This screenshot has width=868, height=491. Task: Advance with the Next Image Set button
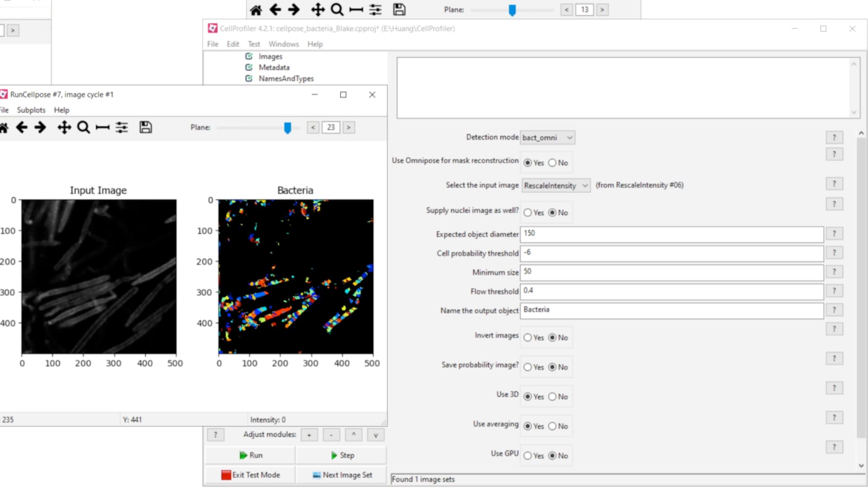pyautogui.click(x=341, y=475)
